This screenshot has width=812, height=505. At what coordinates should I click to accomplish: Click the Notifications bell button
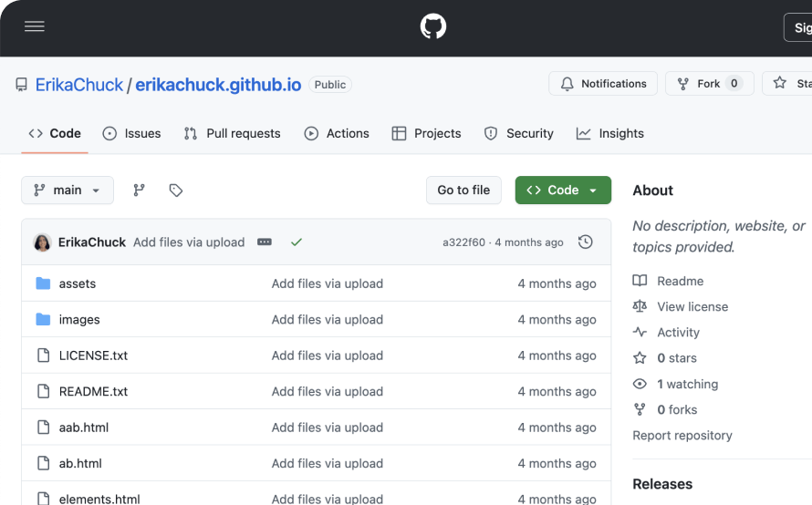(x=603, y=83)
